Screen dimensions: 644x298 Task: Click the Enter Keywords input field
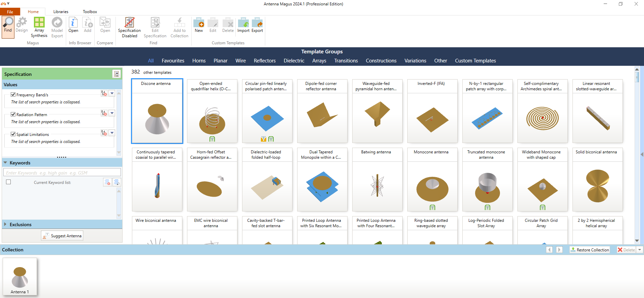(62, 172)
